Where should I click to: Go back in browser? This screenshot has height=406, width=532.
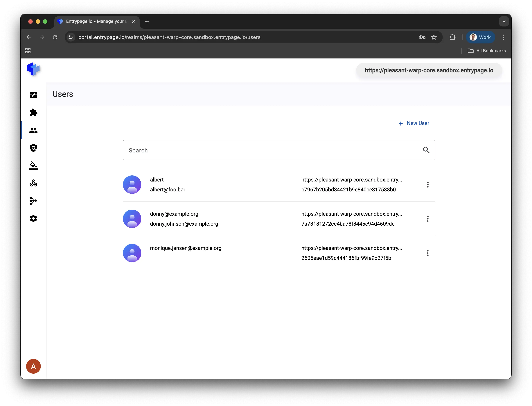tap(29, 37)
